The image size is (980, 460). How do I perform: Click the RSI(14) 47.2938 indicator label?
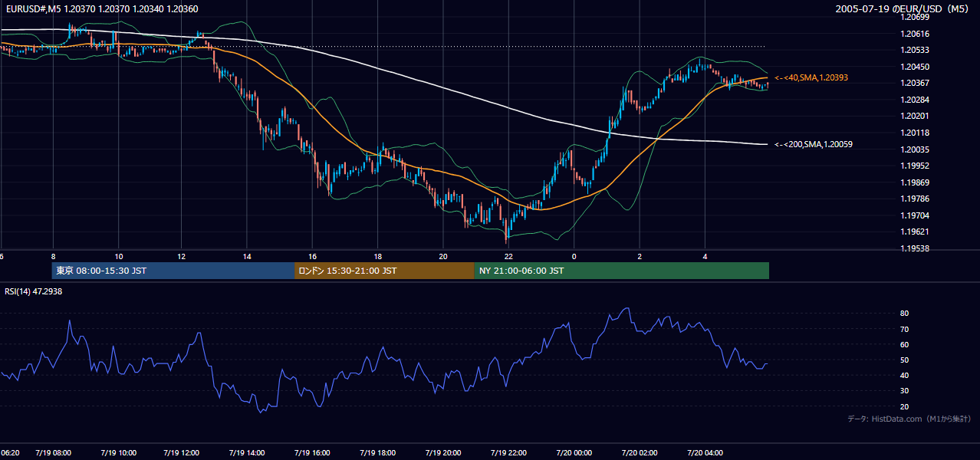pos(32,291)
